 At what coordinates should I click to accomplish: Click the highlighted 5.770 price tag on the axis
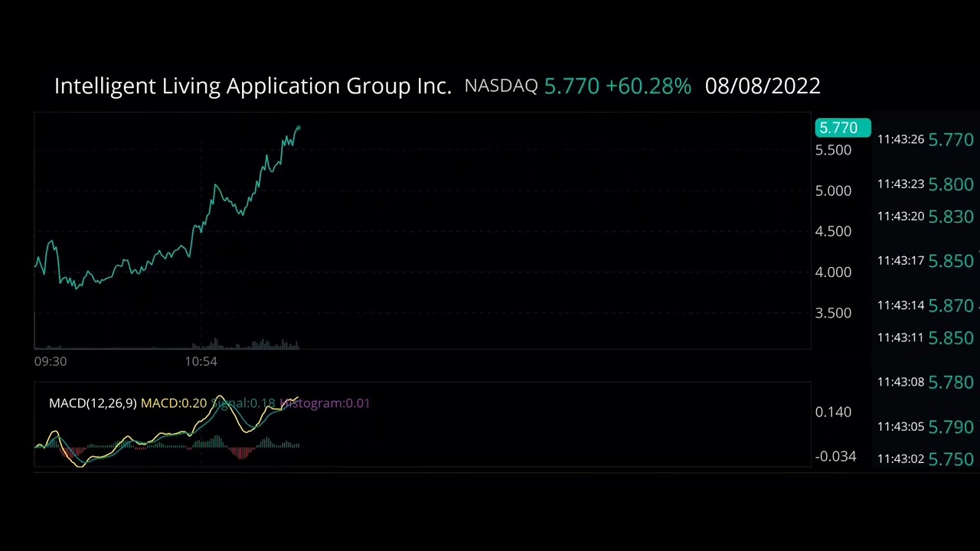842,128
